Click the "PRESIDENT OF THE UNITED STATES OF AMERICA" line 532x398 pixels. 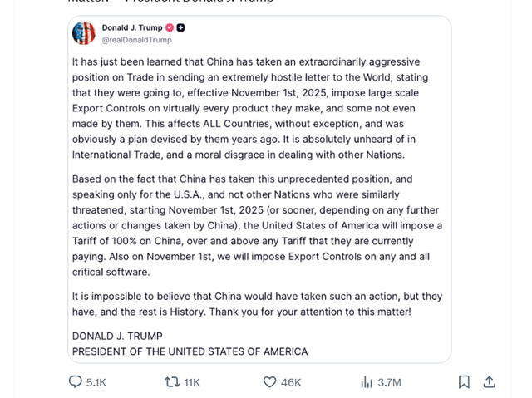pos(190,351)
